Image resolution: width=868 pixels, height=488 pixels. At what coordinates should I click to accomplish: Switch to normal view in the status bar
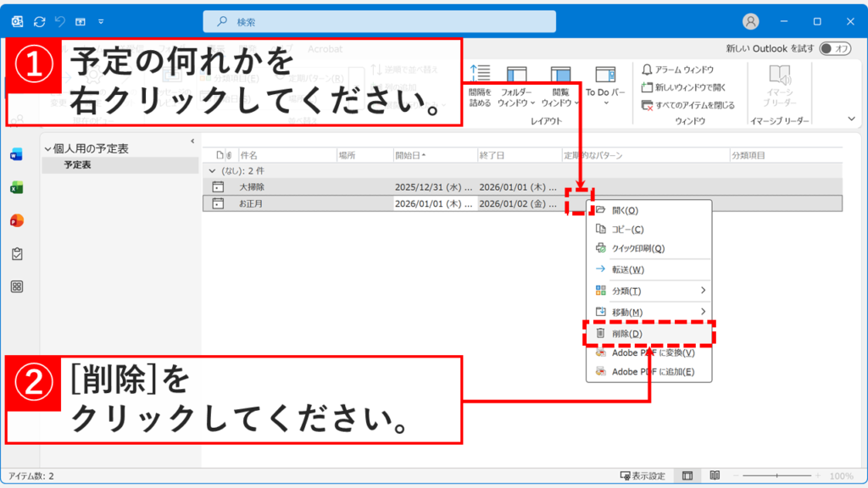688,476
